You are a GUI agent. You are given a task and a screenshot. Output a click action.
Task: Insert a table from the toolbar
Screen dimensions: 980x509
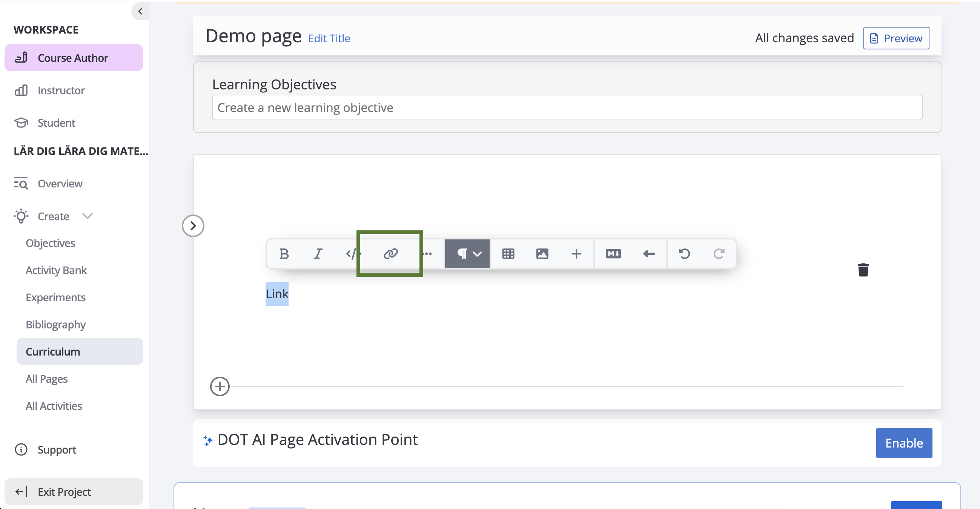click(x=508, y=253)
